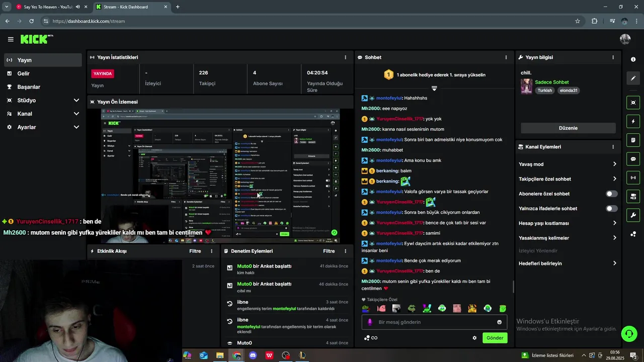Open the emoji picker in the message box
The width and height of the screenshot is (644, 362).
[499, 322]
